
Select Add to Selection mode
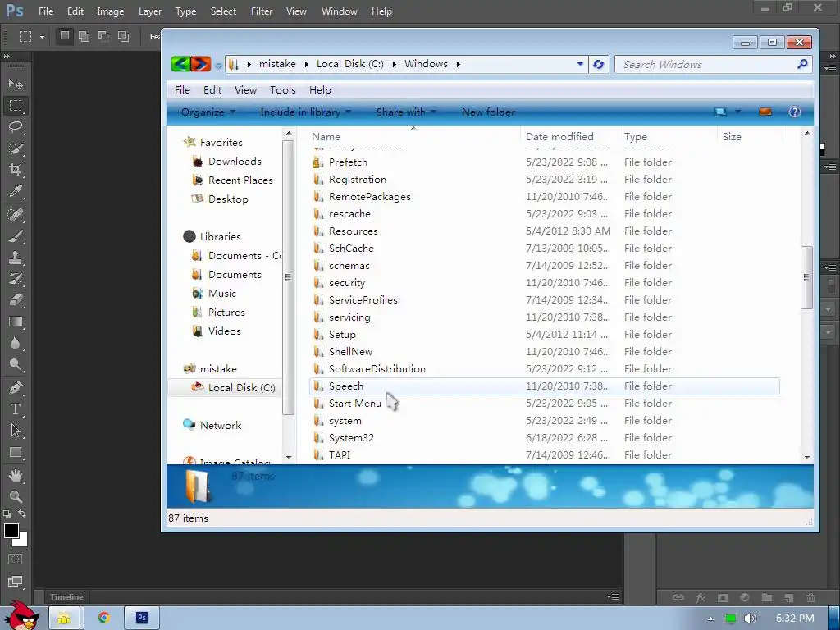coord(84,36)
